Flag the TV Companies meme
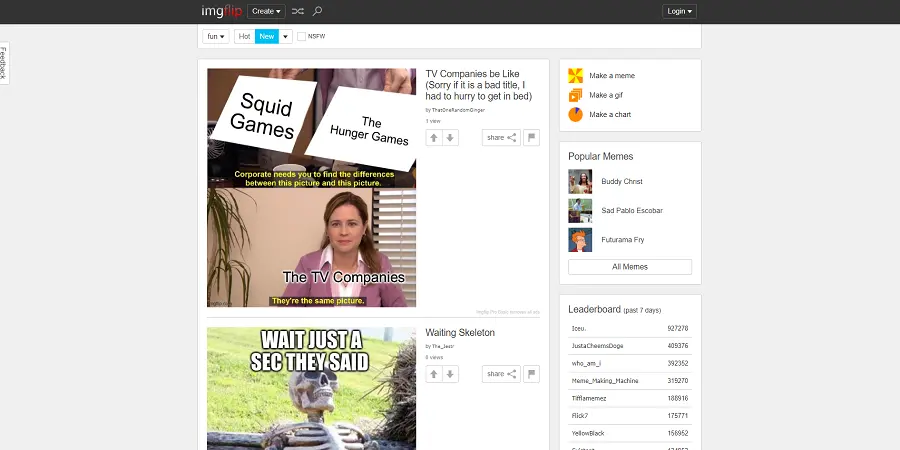The width and height of the screenshot is (900, 450). [x=532, y=138]
